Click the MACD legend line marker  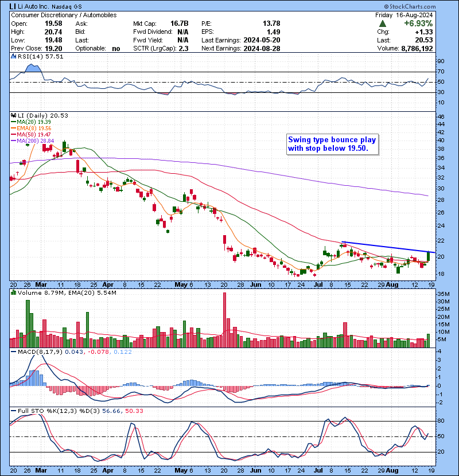(13, 352)
